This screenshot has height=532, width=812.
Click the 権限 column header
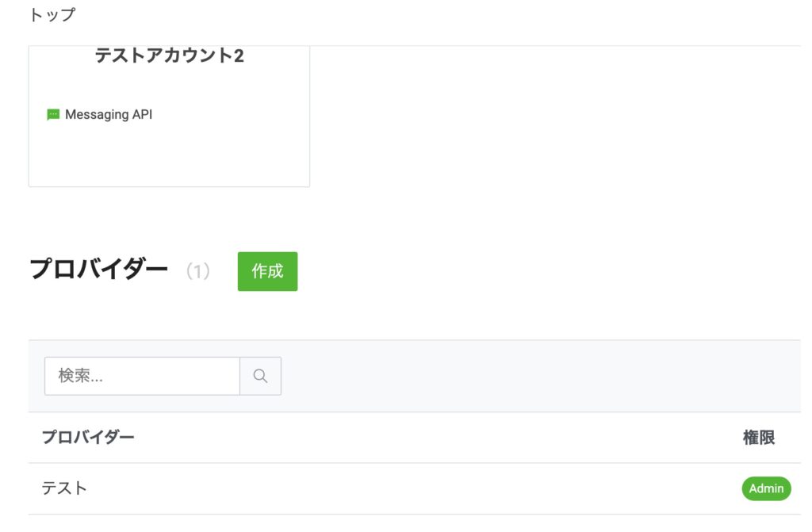(758, 437)
